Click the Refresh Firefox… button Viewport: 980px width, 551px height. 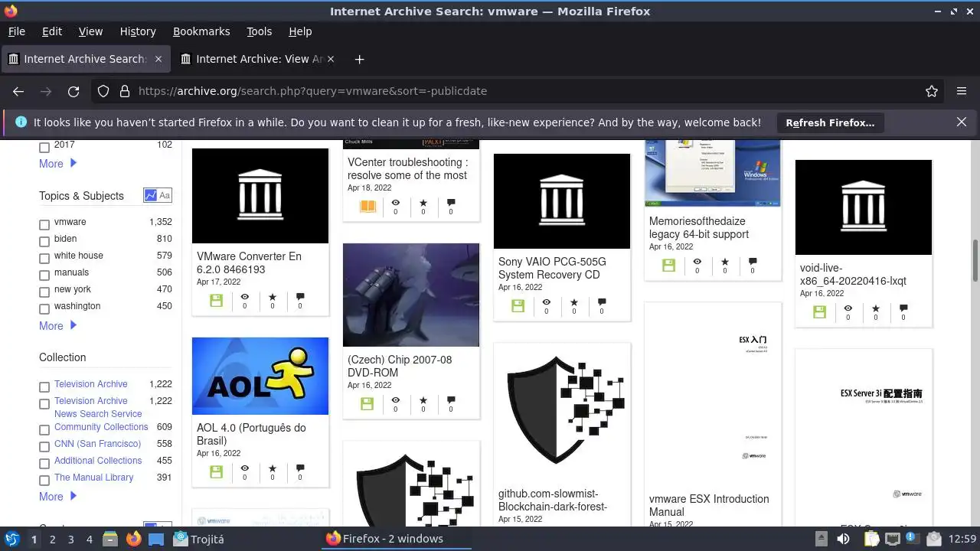(830, 122)
